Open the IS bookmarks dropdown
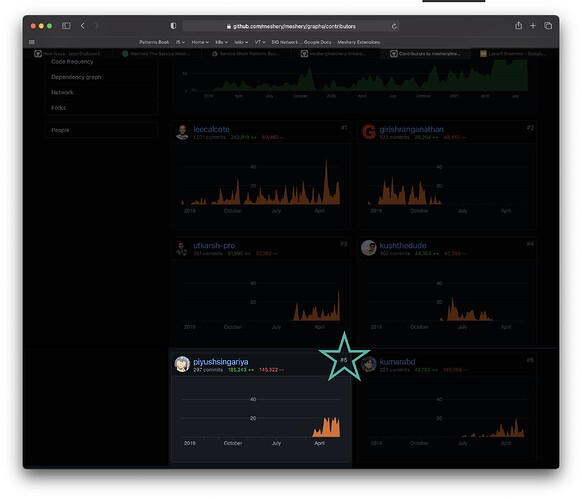 pyautogui.click(x=180, y=42)
